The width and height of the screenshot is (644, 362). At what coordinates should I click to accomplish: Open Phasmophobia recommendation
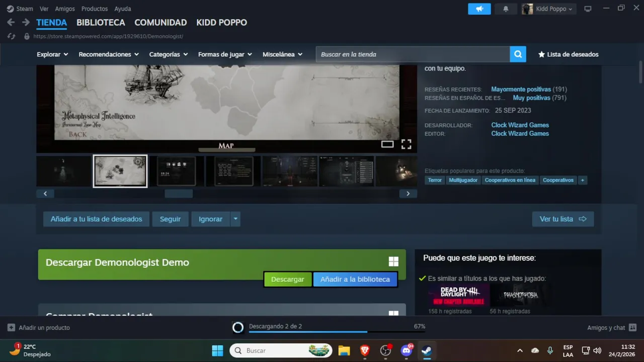tap(520, 295)
